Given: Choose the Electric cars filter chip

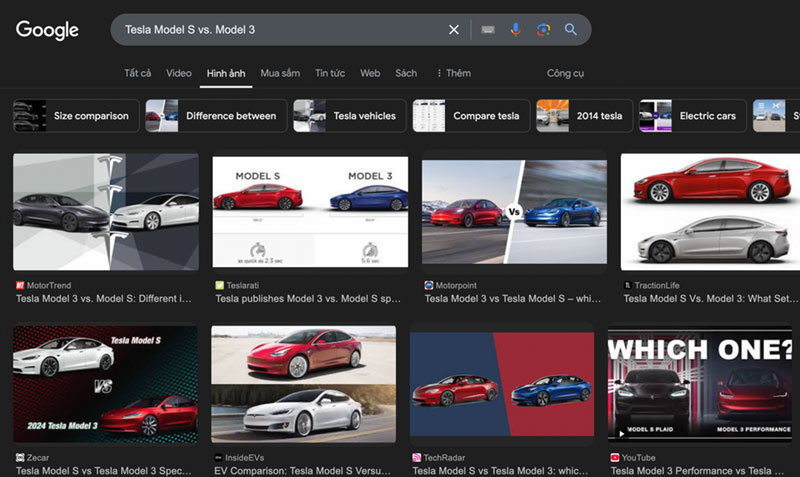Looking at the screenshot, I should (691, 116).
